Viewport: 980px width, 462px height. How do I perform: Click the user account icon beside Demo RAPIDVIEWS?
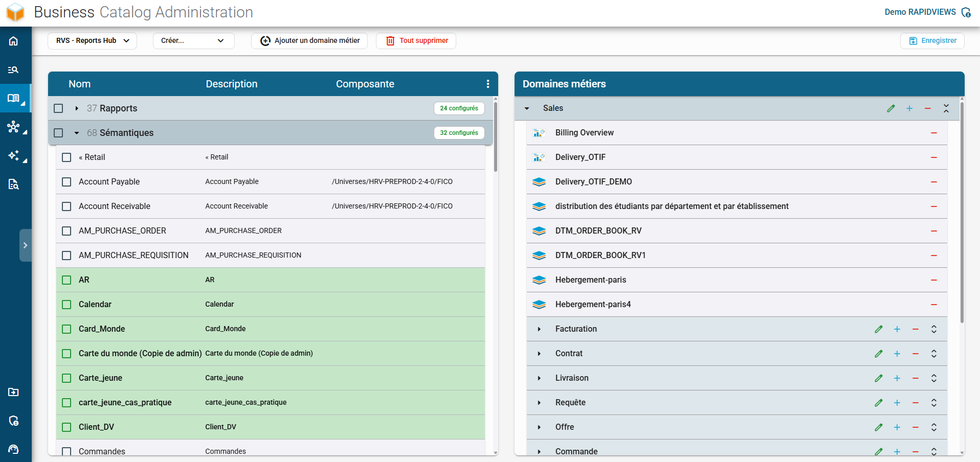pos(966,12)
